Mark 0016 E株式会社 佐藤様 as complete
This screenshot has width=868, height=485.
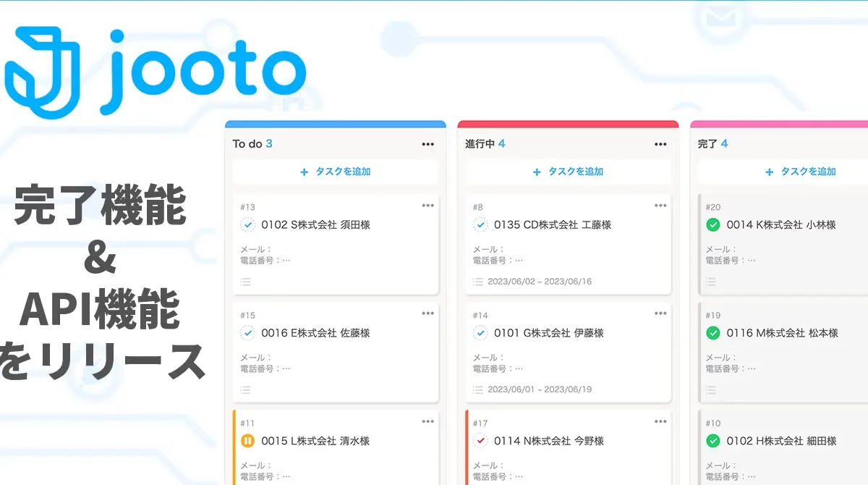(248, 333)
